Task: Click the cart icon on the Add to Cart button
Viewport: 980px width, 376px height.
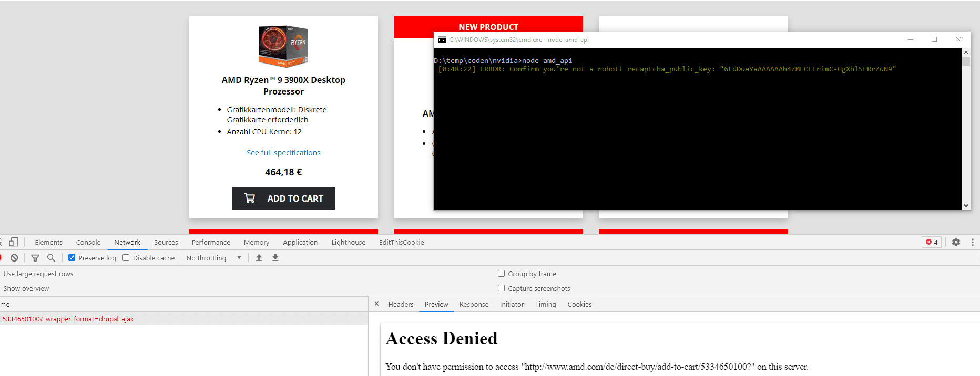Action: (250, 198)
